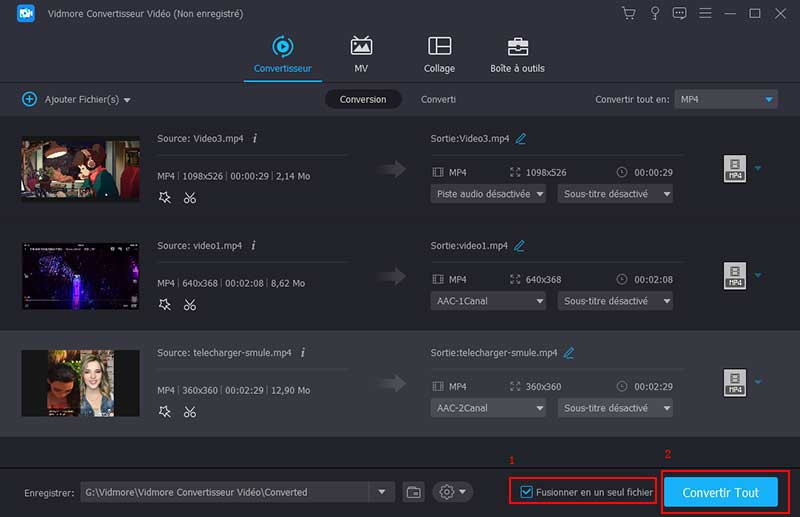Open the shopping cart icon in title bar

coord(628,14)
